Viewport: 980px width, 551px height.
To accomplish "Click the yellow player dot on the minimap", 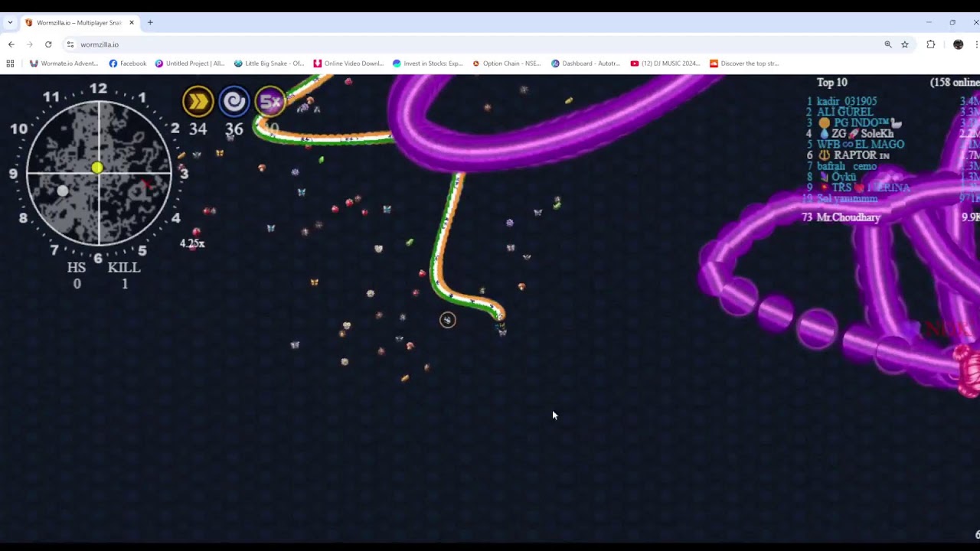I will pos(97,168).
